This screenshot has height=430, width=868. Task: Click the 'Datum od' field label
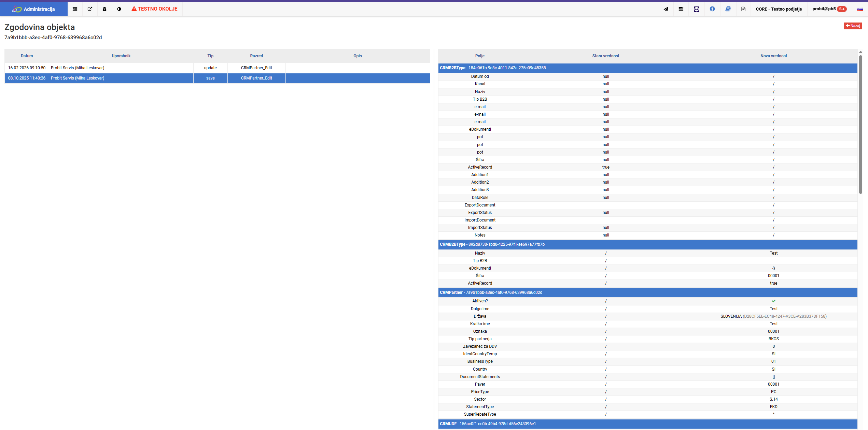(480, 76)
